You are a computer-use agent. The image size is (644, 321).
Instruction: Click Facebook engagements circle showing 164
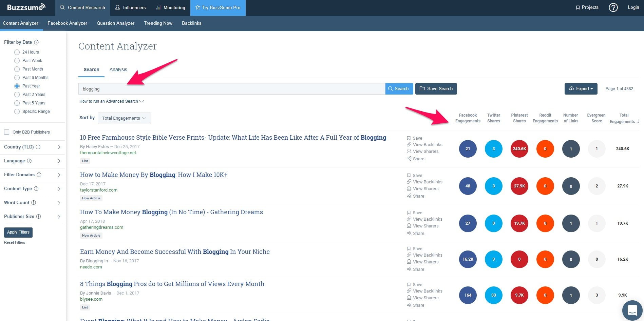468,295
